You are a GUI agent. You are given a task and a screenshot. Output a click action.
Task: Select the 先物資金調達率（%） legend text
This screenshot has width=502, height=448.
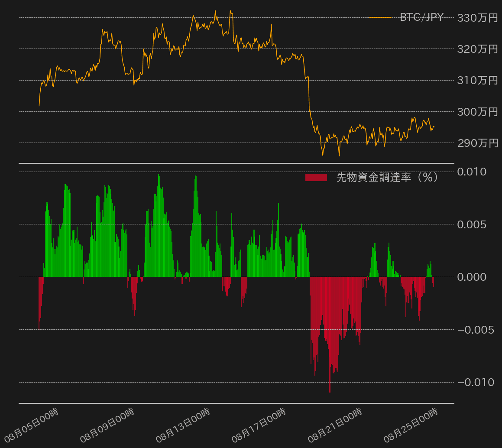click(387, 177)
